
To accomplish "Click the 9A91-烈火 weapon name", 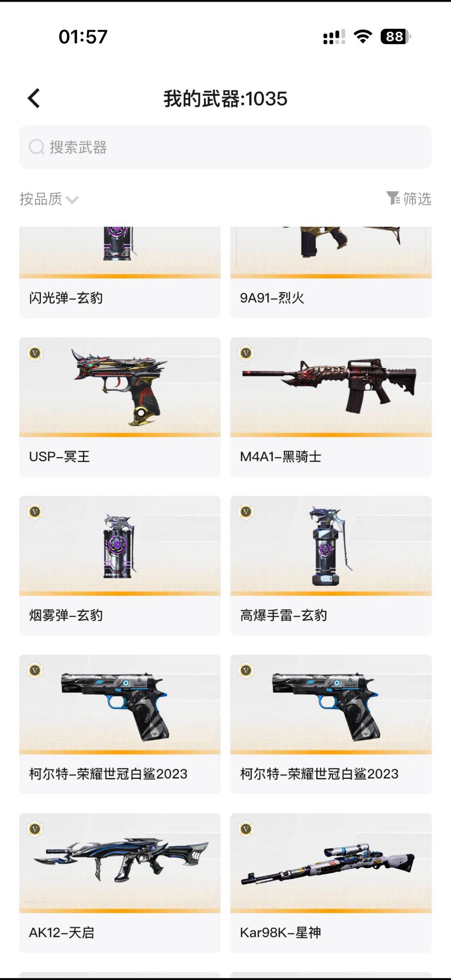I will pyautogui.click(x=272, y=298).
